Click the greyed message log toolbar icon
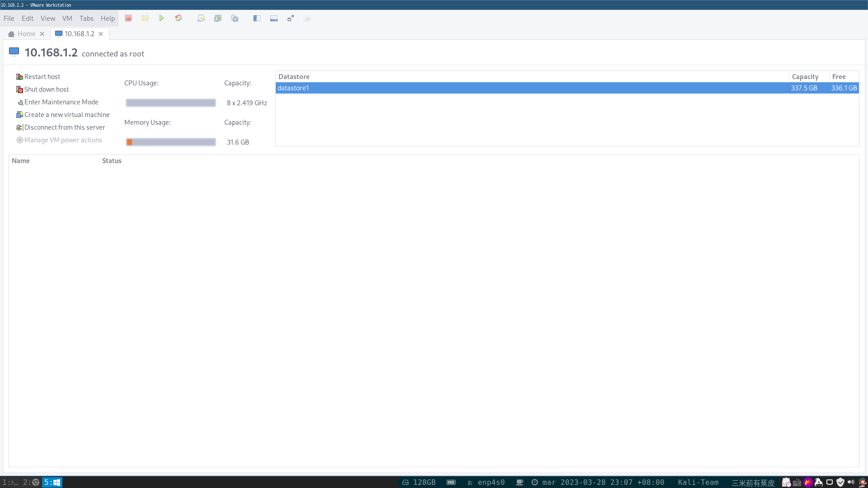Screen dimensions: 868x488 [307, 19]
